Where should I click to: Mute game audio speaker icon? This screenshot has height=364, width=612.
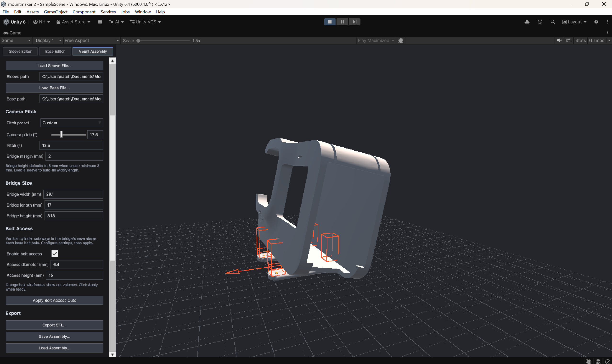559,40
